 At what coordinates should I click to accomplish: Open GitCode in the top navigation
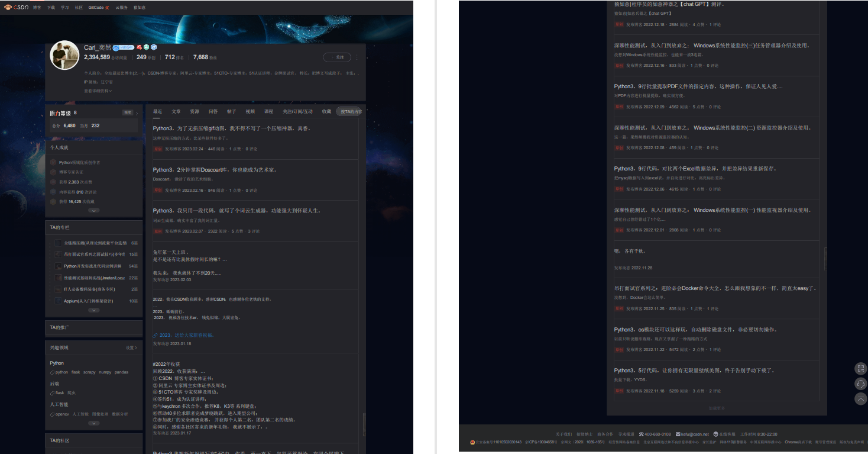pyautogui.click(x=96, y=8)
